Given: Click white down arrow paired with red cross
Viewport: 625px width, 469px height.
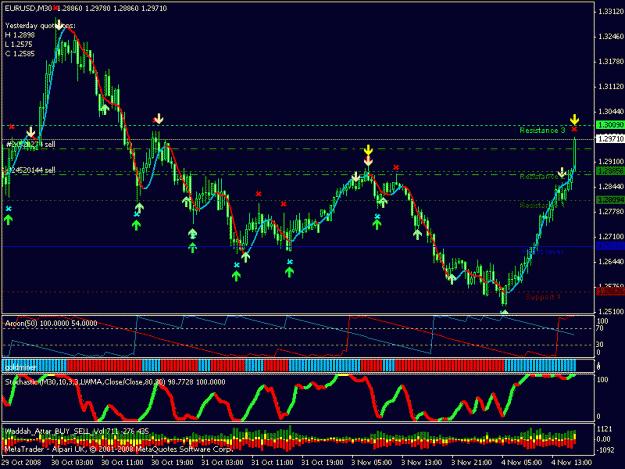Looking at the screenshot, I should click(x=159, y=118).
